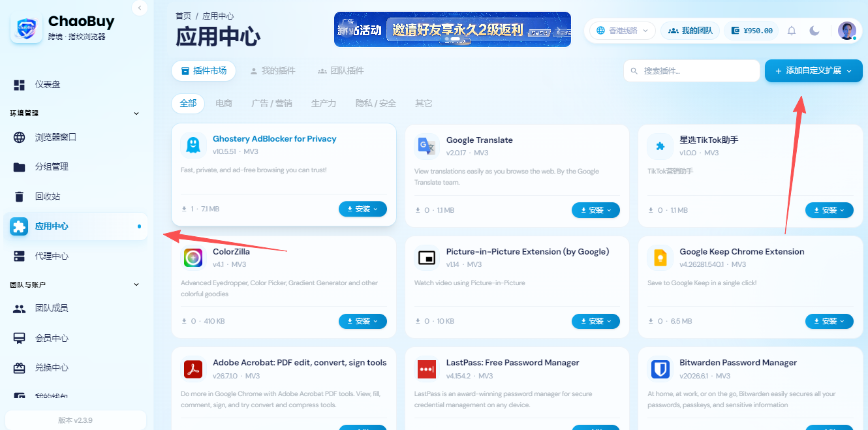Collapse the 环境管理 section
The height and width of the screenshot is (430, 868).
[136, 114]
